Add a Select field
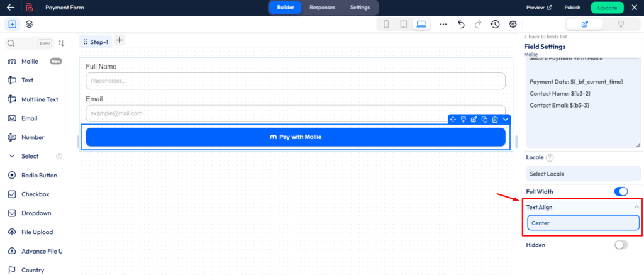644x275 pixels. point(30,156)
